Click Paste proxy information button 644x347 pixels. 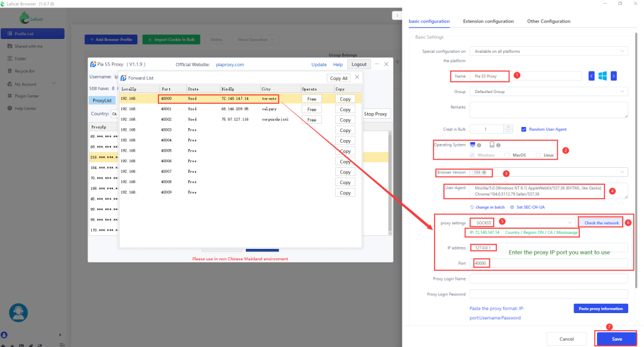click(601, 309)
